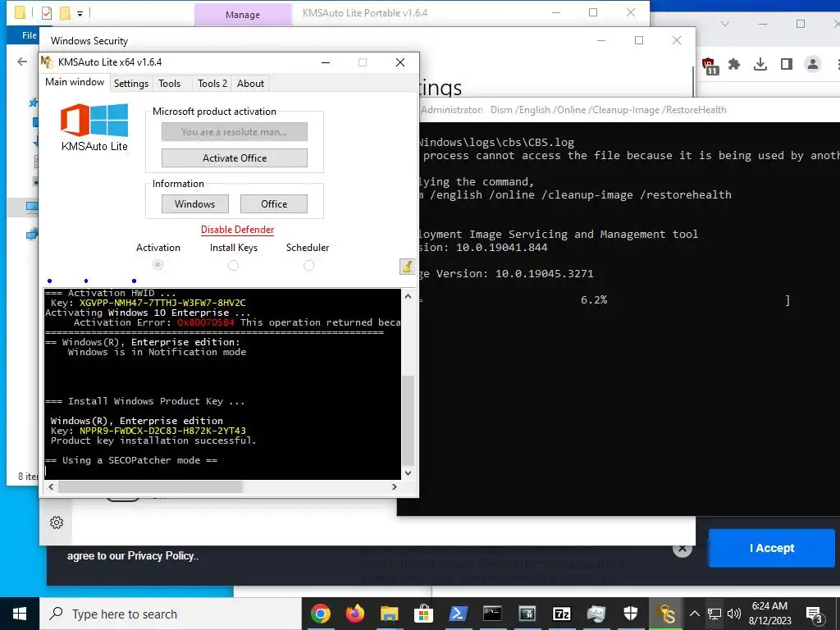Open Chrome from the taskbar
The height and width of the screenshot is (630, 840).
[321, 614]
